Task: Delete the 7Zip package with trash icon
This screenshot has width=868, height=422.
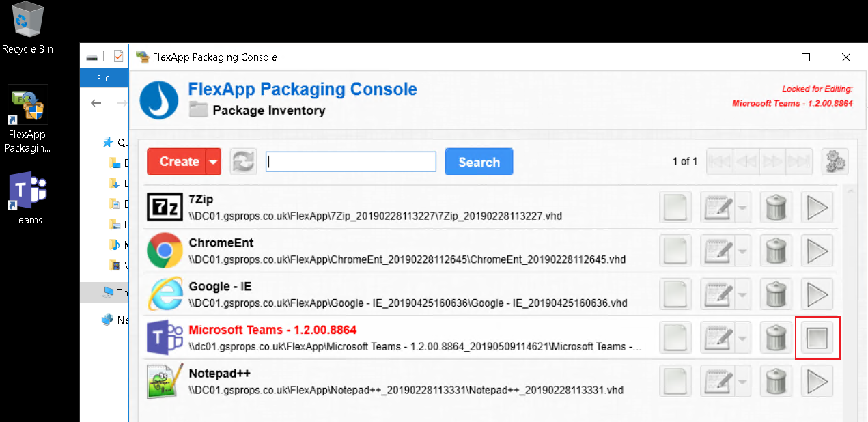Action: pyautogui.click(x=776, y=208)
